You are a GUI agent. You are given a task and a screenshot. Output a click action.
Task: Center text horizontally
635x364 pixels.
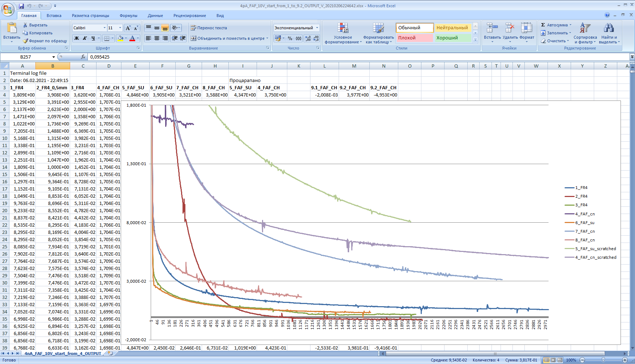(x=156, y=38)
